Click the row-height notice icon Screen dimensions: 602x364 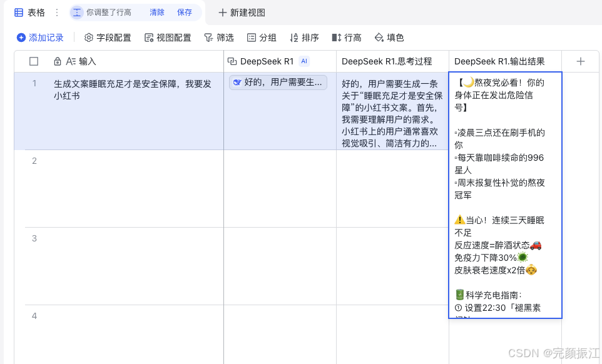click(x=77, y=13)
